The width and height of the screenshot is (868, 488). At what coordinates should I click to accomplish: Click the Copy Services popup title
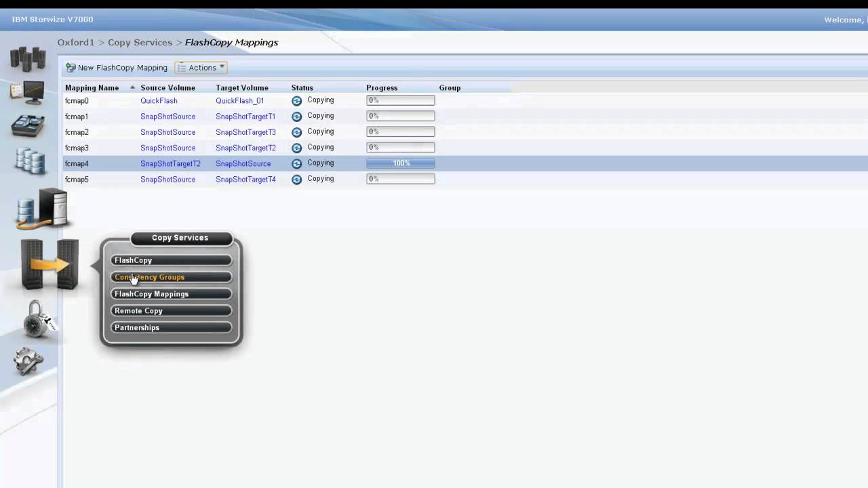(180, 238)
